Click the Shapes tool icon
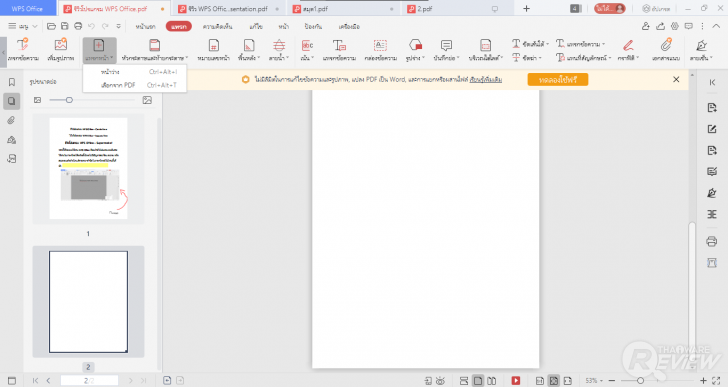 416,45
